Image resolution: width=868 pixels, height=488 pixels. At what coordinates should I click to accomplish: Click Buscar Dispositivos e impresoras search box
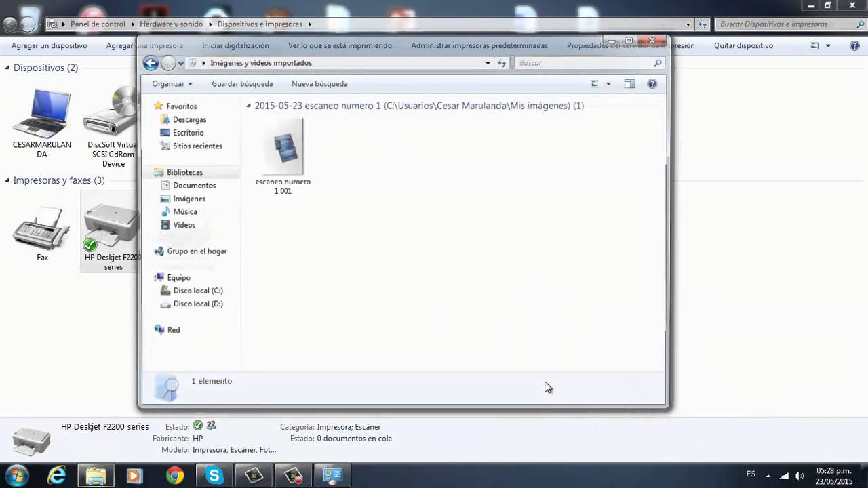pos(791,24)
